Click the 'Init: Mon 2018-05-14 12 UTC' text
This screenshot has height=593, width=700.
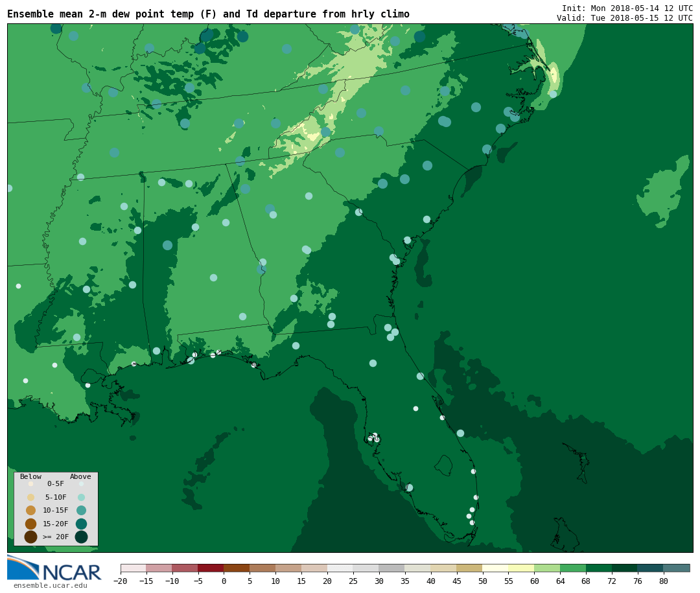click(x=627, y=8)
